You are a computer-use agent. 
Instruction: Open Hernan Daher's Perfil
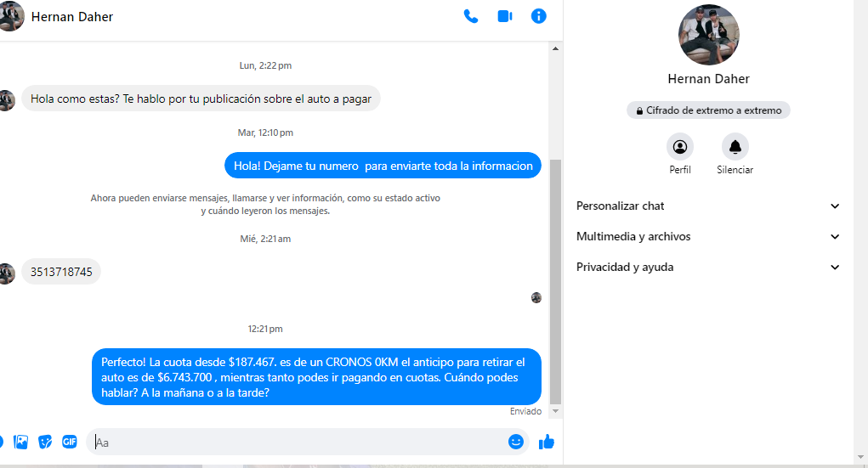pos(680,147)
